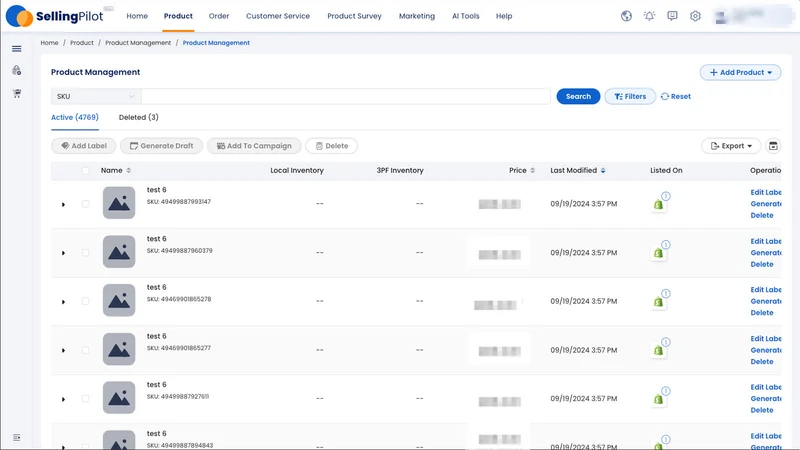800x450 pixels.
Task: Open the Customer Service menu
Action: pyautogui.click(x=278, y=16)
